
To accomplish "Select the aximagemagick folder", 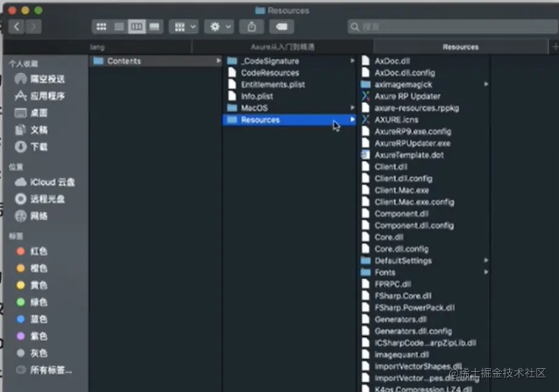I will click(x=424, y=84).
